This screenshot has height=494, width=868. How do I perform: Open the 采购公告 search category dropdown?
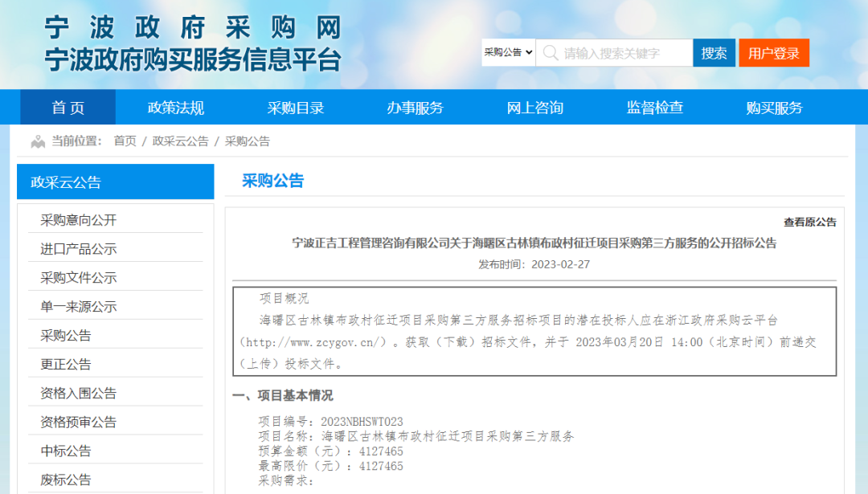coord(509,53)
